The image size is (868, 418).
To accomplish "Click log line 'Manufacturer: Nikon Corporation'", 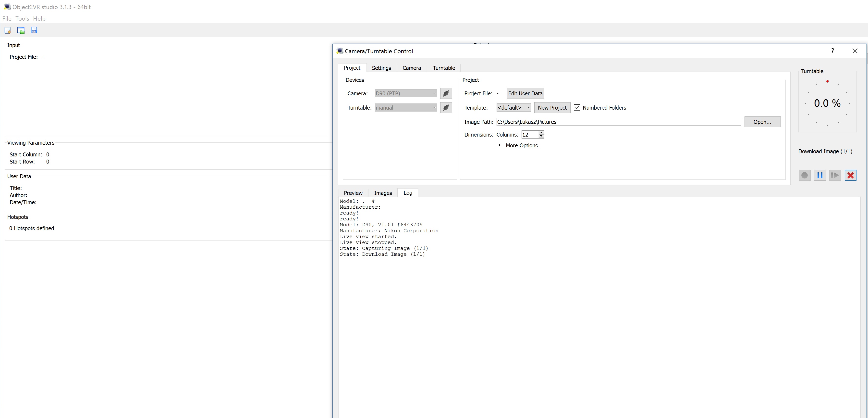I will [389, 230].
